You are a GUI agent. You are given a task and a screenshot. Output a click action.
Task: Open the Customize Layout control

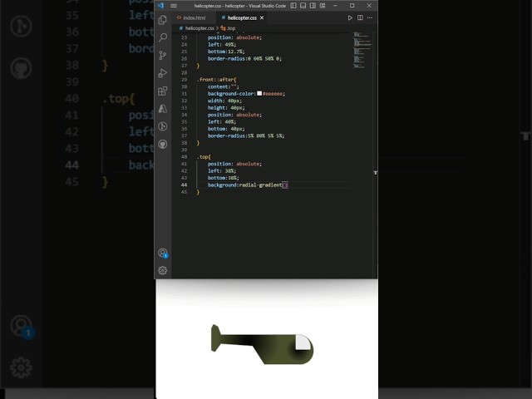click(323, 6)
